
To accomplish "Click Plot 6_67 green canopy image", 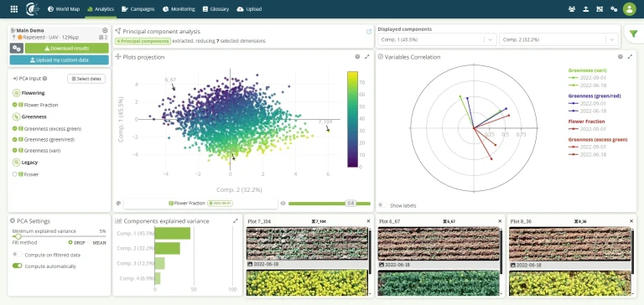I will (439, 282).
